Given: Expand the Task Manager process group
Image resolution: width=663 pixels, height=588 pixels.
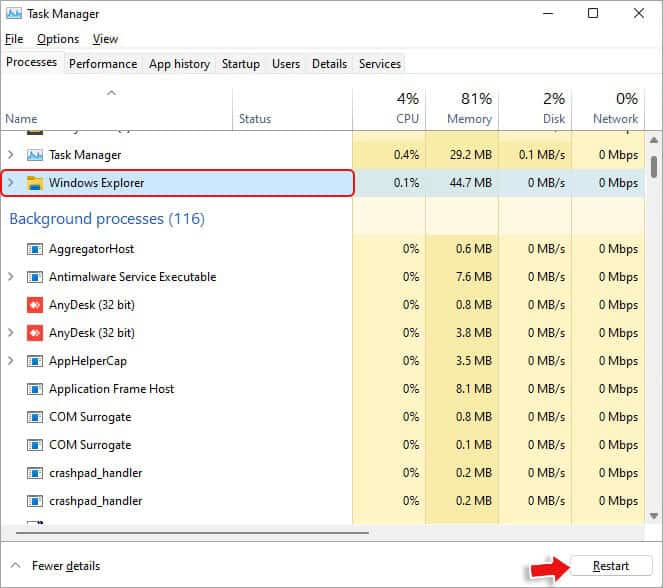Looking at the screenshot, I should tap(11, 155).
